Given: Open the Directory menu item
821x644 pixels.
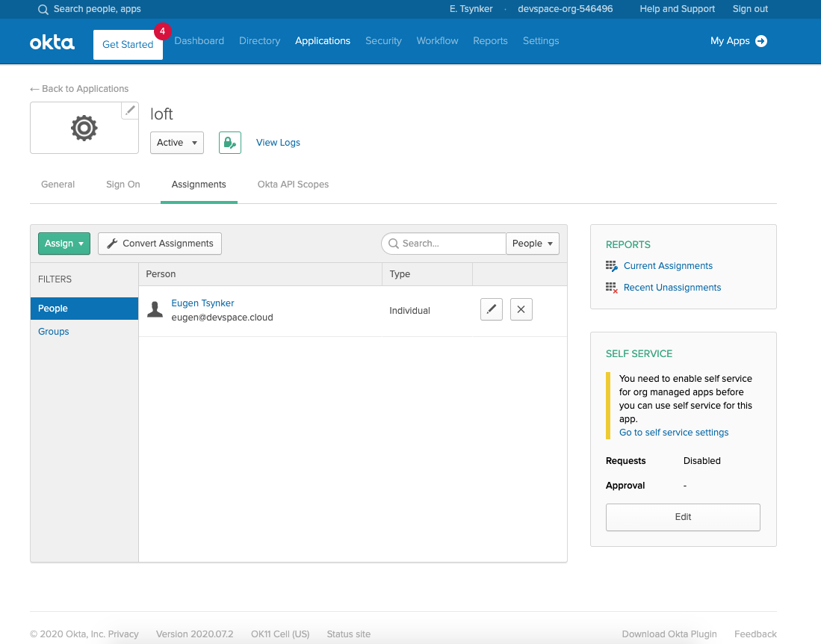Looking at the screenshot, I should pyautogui.click(x=259, y=41).
